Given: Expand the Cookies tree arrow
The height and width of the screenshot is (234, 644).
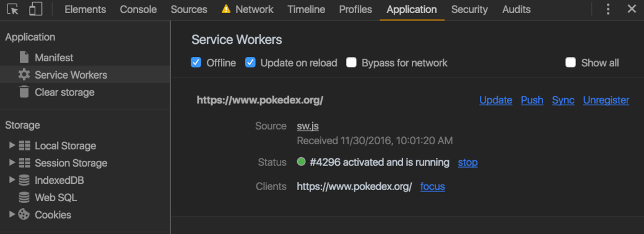Looking at the screenshot, I should point(12,214).
